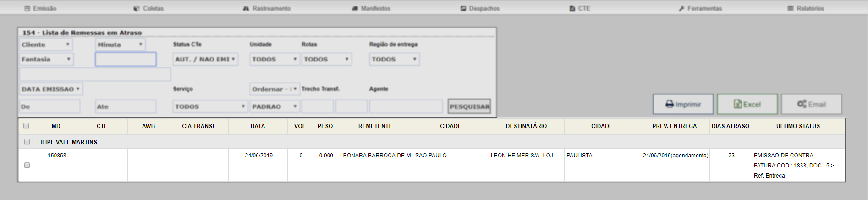
Task: Sort table by DIAS ATRASO column header
Action: (730, 126)
